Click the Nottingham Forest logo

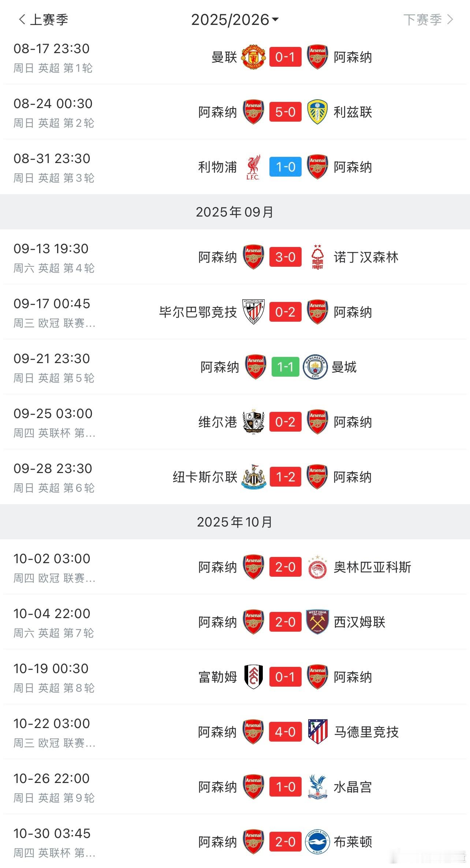[x=317, y=257]
